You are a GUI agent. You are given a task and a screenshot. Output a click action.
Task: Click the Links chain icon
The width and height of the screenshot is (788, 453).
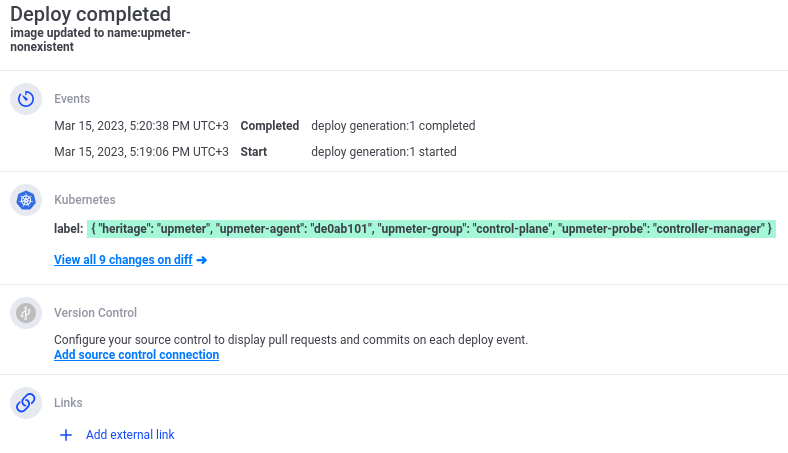click(x=26, y=403)
